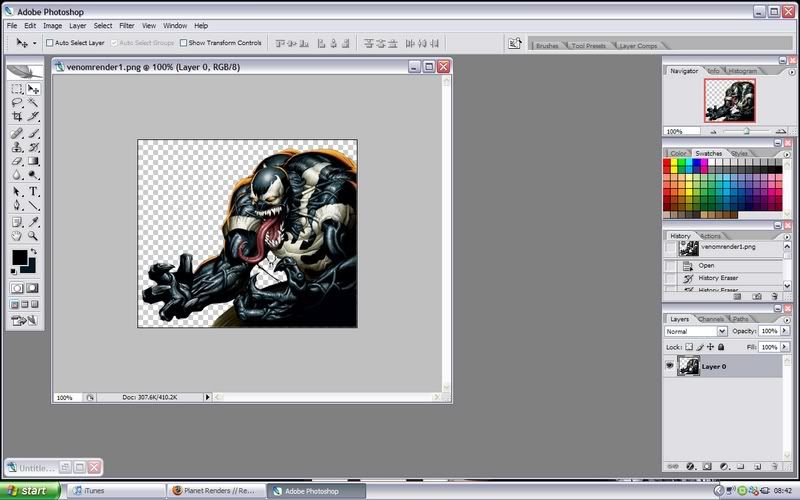Viewport: 800px width, 500px height.
Task: Select the Hand tool
Action: click(17, 236)
